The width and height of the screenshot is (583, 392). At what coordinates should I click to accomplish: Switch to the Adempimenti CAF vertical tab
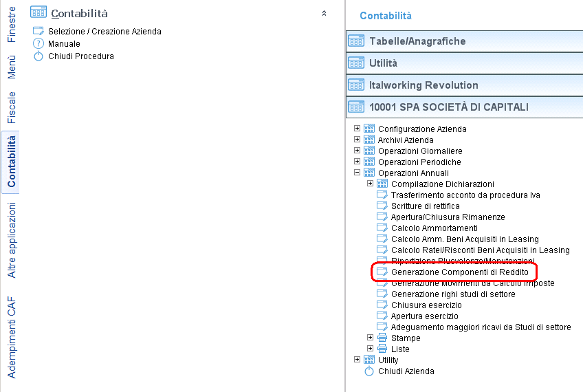tap(11, 338)
